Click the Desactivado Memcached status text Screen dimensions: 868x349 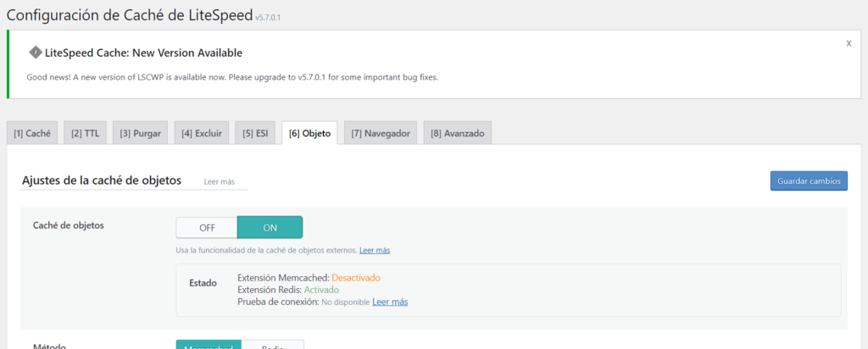click(x=356, y=278)
